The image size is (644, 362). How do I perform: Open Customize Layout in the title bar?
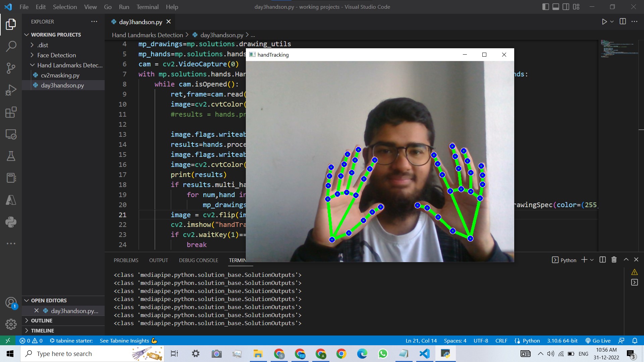(x=576, y=7)
